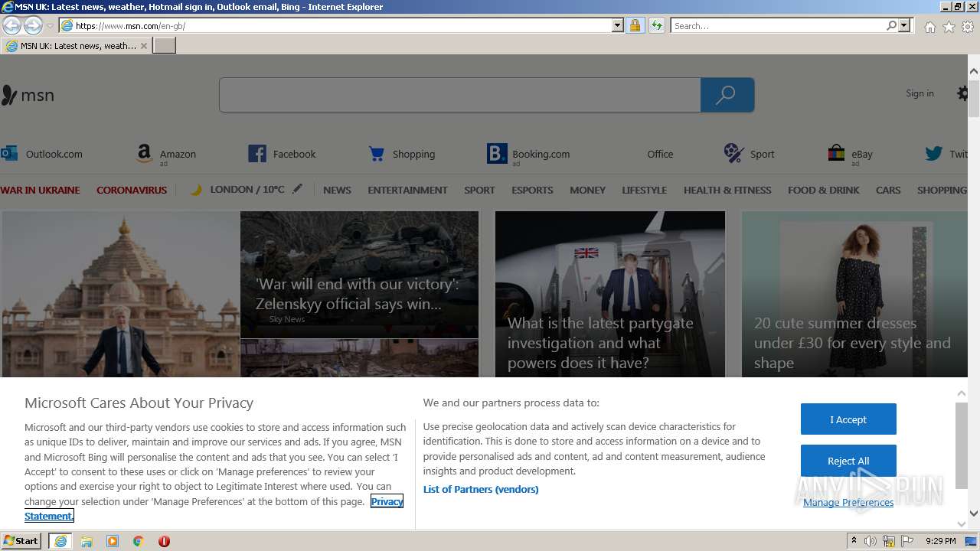The width and height of the screenshot is (980, 551).
Task: Open the File Explorer taskbar icon
Action: (87, 541)
